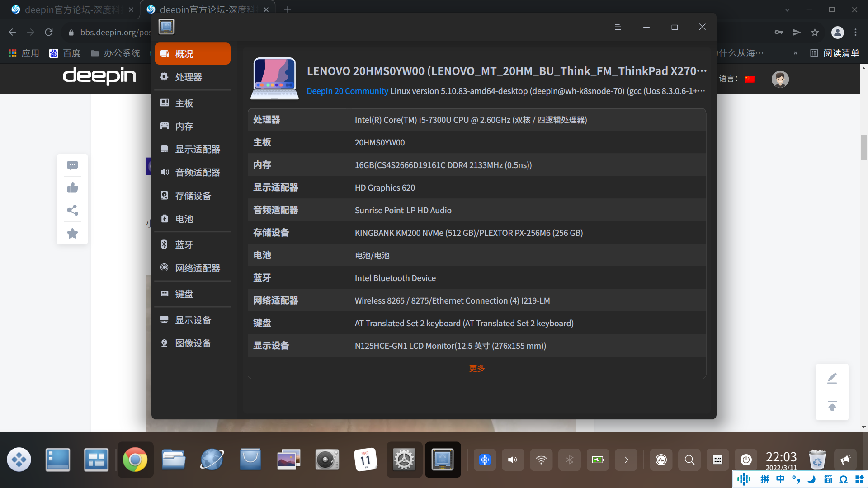Viewport: 868px width, 488px height.
Task: Open the 阅读清单 reading list
Action: 835,53
